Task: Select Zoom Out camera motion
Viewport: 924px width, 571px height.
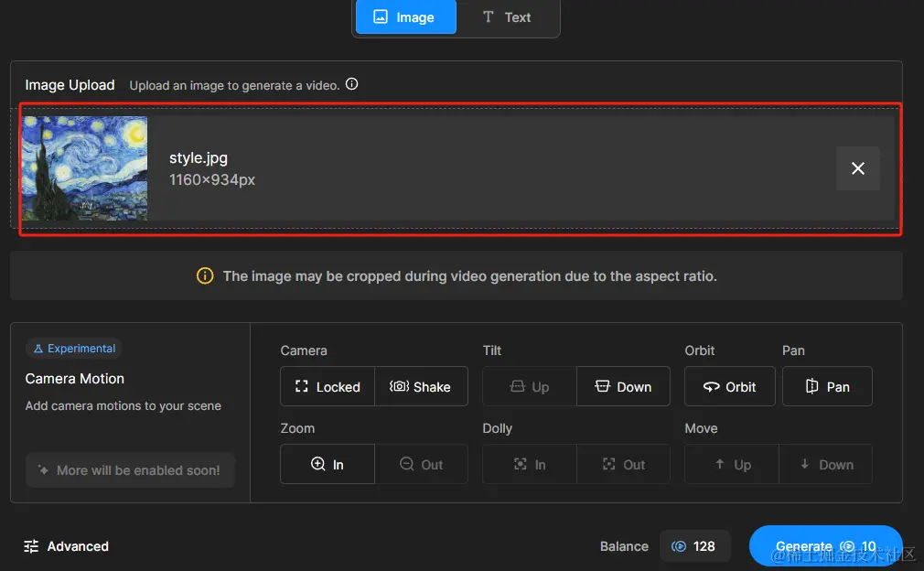Action: tap(421, 464)
